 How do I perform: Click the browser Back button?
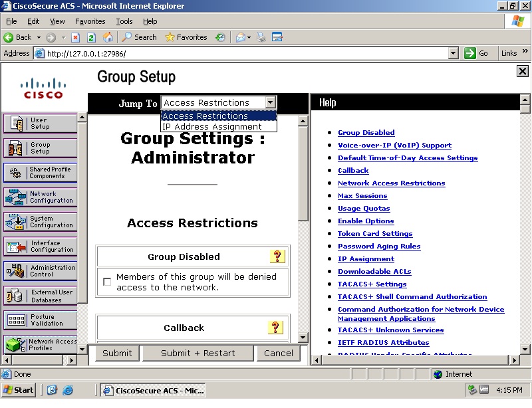tap(19, 37)
